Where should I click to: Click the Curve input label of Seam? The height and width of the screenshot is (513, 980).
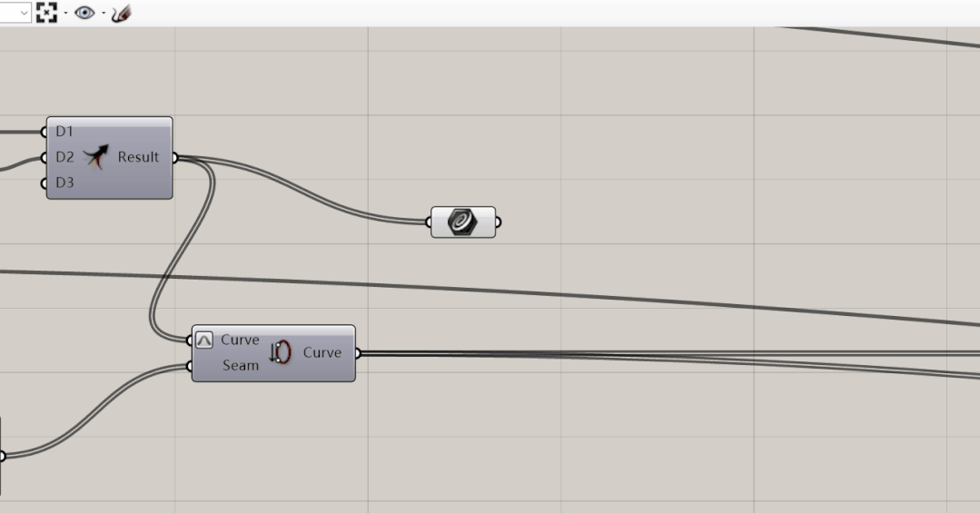coord(240,340)
